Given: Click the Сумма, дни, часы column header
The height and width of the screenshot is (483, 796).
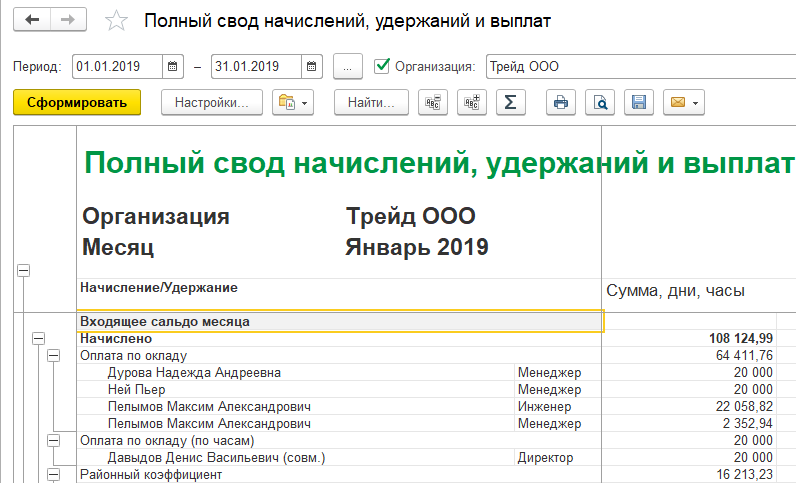Looking at the screenshot, I should coord(675,291).
